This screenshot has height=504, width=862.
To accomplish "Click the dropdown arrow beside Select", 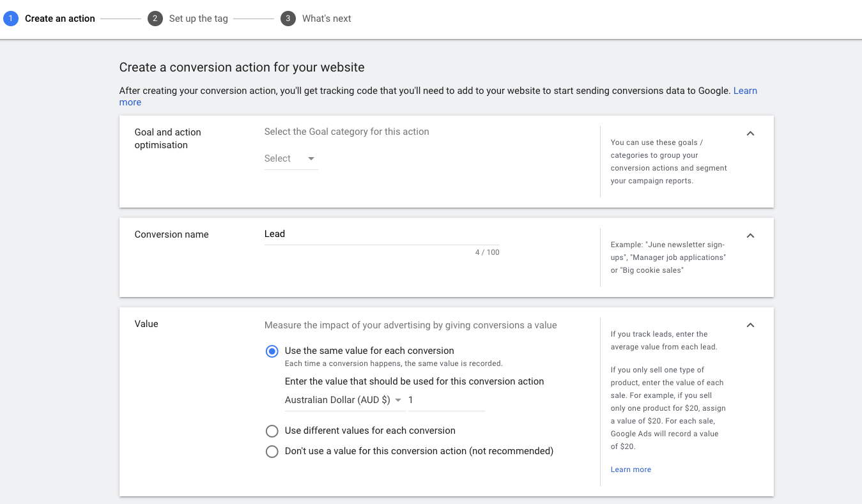I will (x=311, y=158).
